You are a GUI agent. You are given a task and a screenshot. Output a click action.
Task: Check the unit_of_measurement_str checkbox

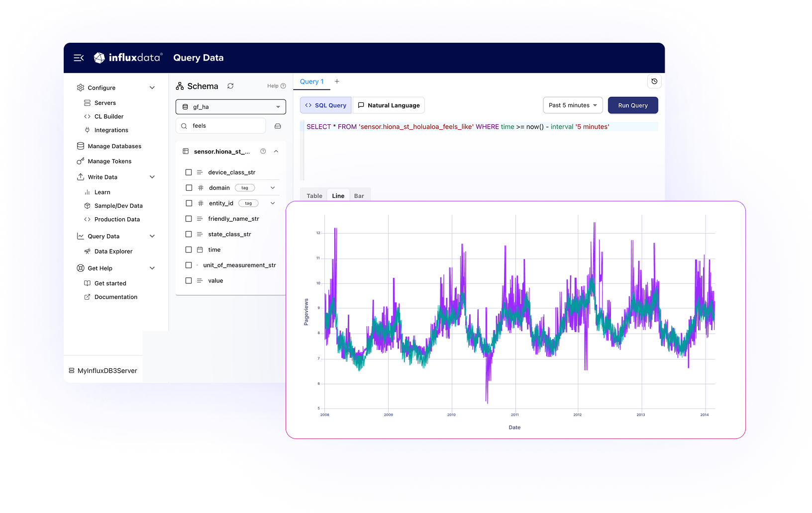click(189, 265)
